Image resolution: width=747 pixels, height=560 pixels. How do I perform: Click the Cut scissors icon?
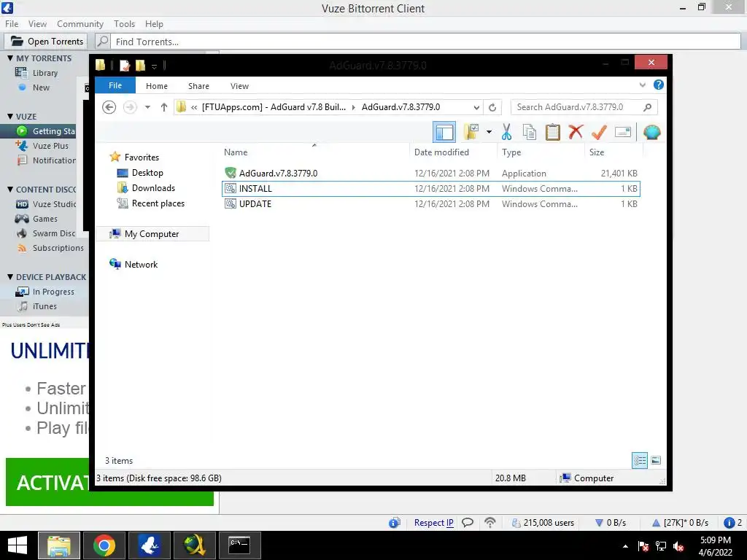click(x=506, y=132)
